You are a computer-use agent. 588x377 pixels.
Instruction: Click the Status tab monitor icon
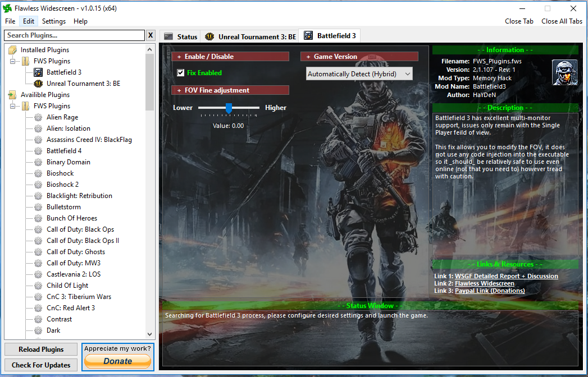tap(168, 36)
